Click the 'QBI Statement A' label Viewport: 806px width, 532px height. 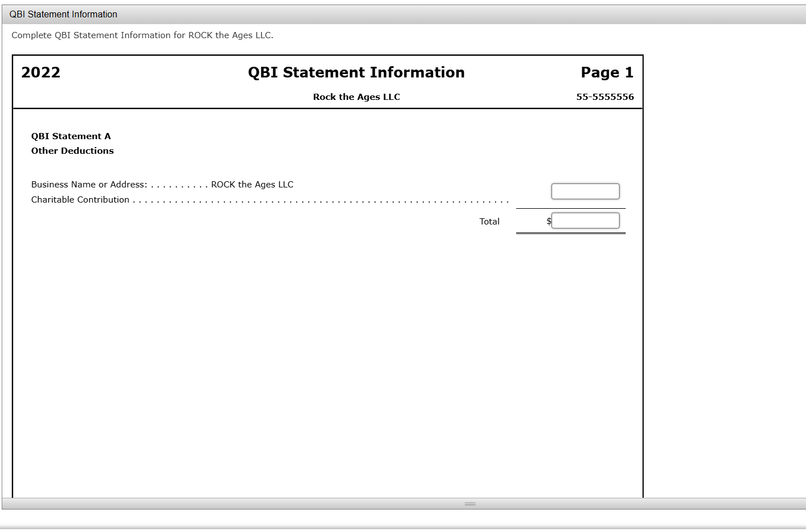pyautogui.click(x=71, y=136)
